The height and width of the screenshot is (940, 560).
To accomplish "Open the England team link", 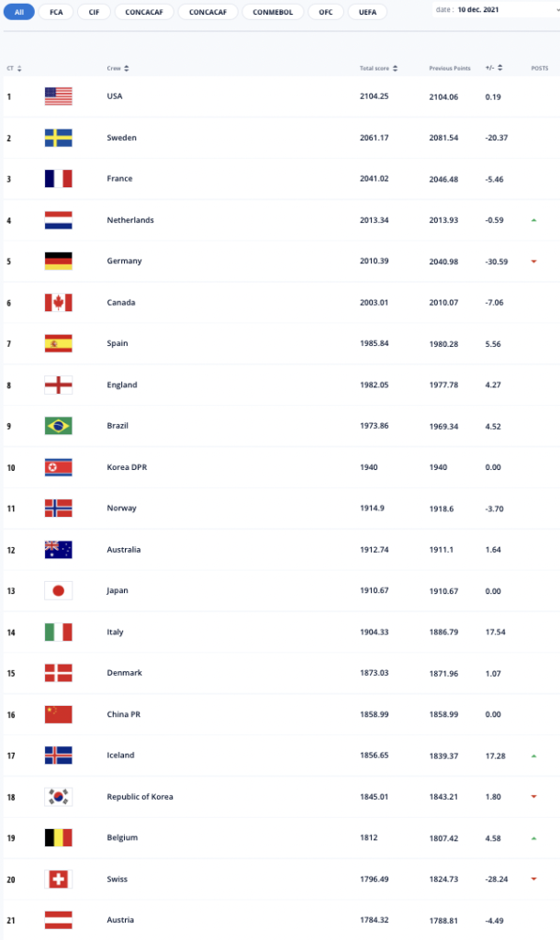I will 122,385.
